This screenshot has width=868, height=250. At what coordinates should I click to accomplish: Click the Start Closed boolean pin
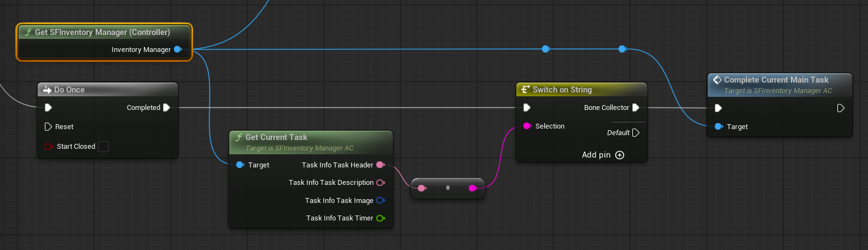(x=48, y=147)
